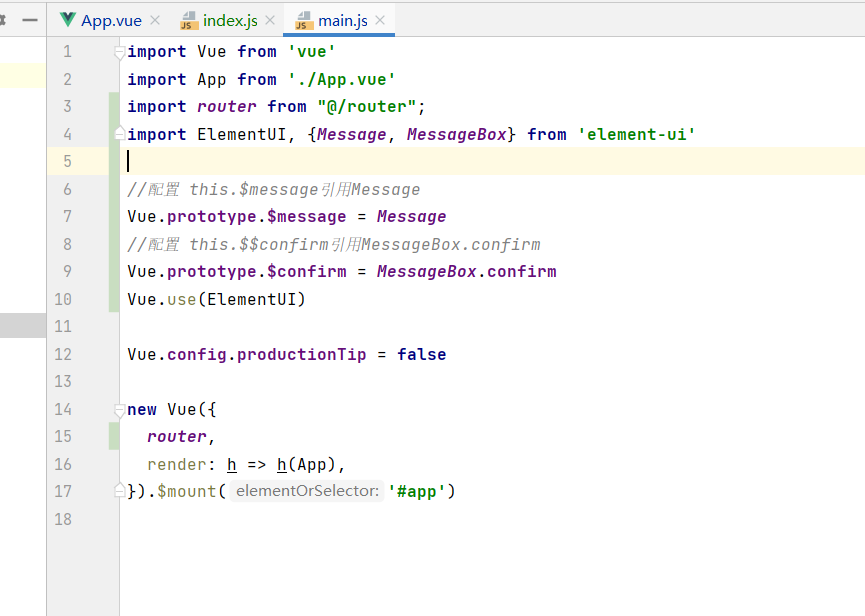Image resolution: width=865 pixels, height=616 pixels.
Task: Click the JS file icon on main.js tab
Action: tap(305, 21)
